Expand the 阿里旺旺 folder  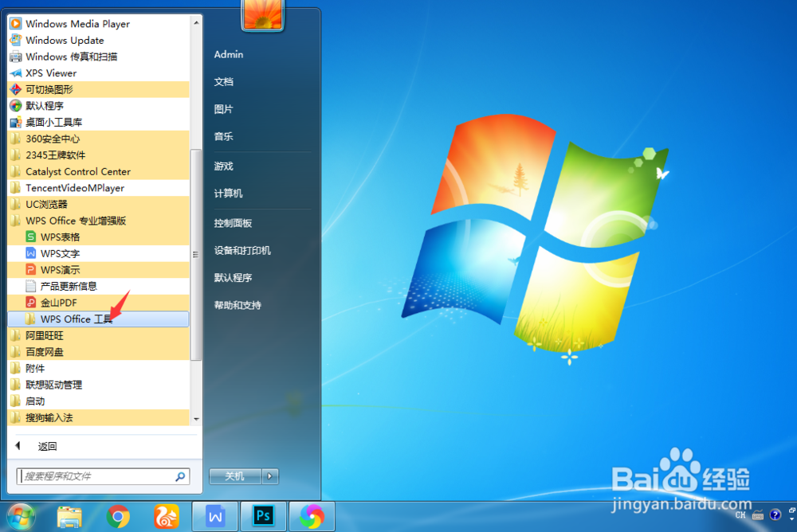[99, 335]
